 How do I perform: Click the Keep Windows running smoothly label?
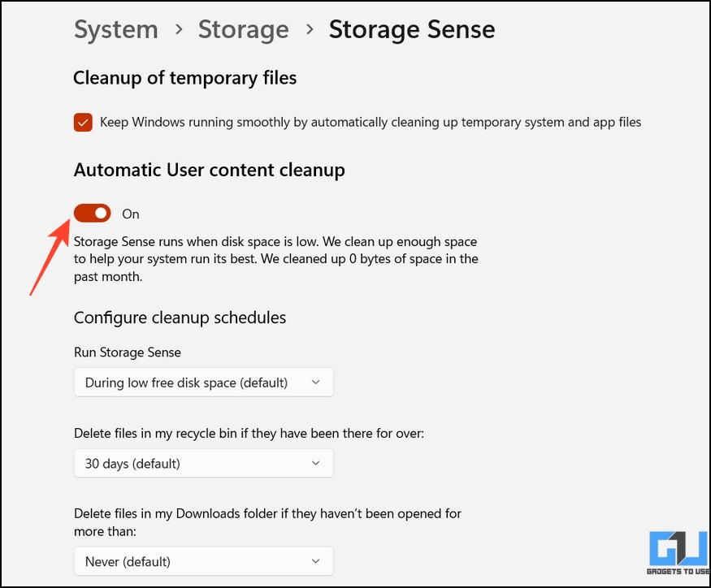[x=371, y=123]
